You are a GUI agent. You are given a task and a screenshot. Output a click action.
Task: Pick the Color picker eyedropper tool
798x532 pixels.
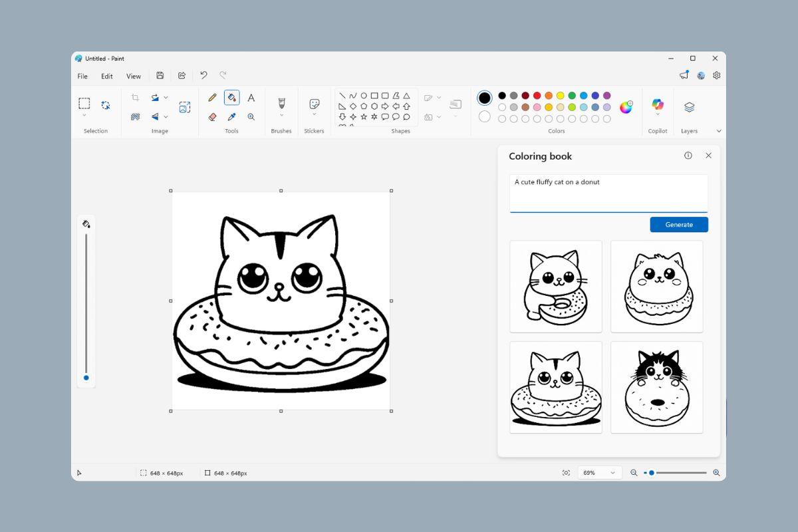[231, 116]
